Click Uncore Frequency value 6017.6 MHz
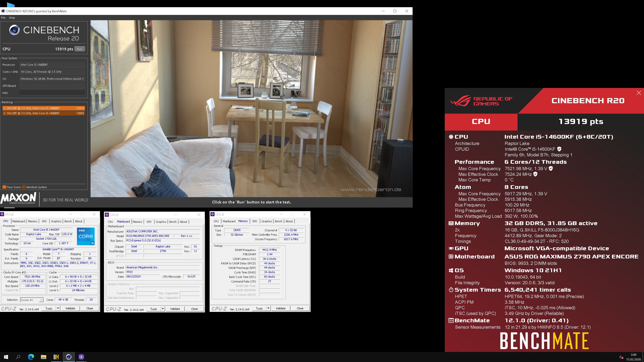Image resolution: width=644 pixels, height=362 pixels. pyautogui.click(x=291, y=239)
